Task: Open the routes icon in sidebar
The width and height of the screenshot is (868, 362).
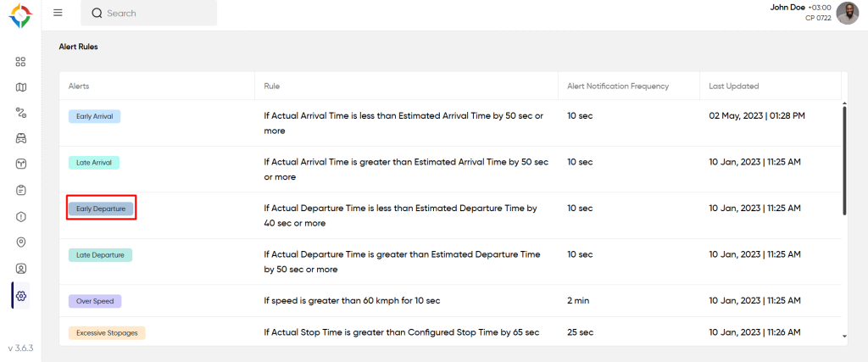Action: point(21,112)
